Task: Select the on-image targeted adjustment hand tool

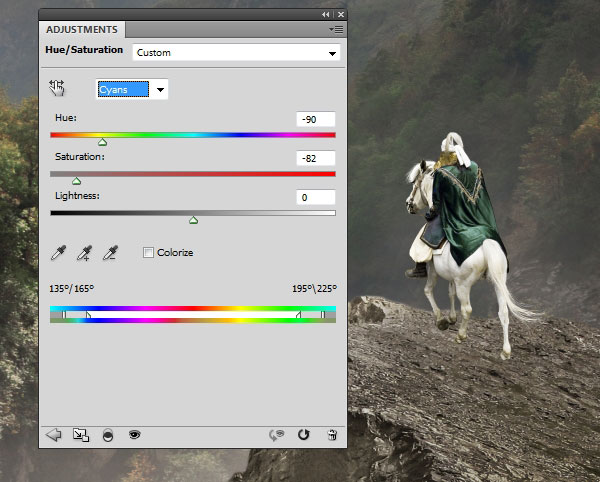Action: coord(57,88)
